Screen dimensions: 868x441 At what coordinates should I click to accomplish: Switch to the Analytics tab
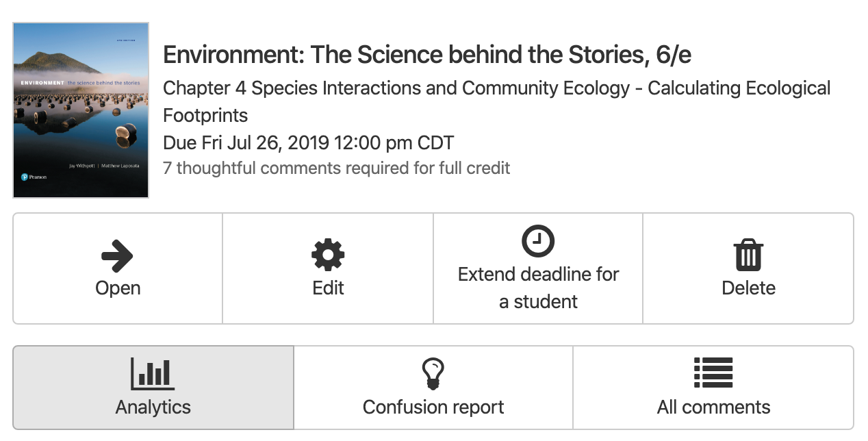tap(153, 388)
